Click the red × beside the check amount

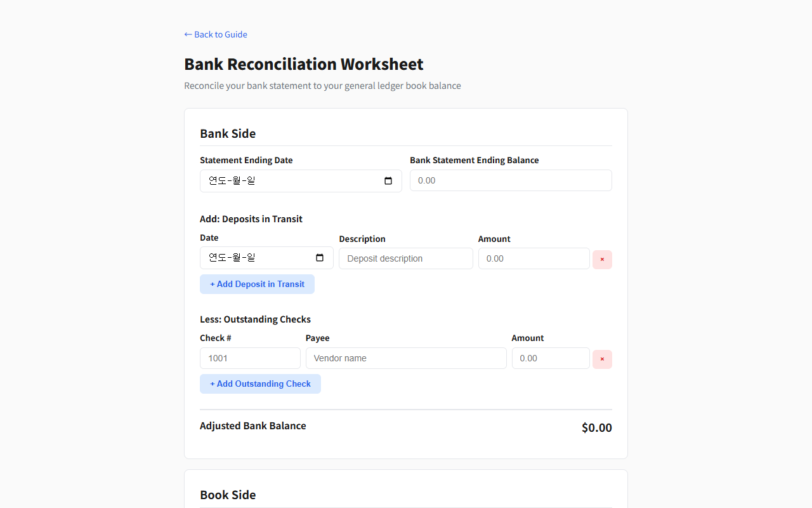(601, 359)
